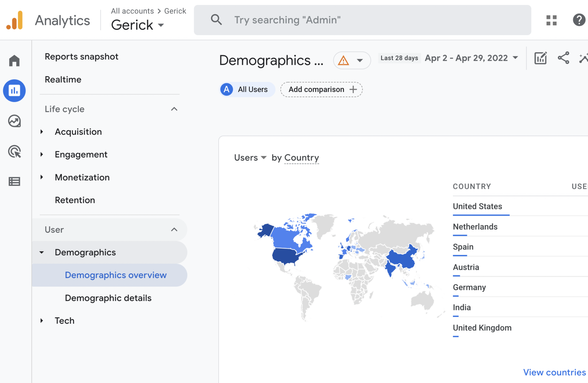Click the Share this report icon
588x383 pixels.
pyautogui.click(x=563, y=58)
